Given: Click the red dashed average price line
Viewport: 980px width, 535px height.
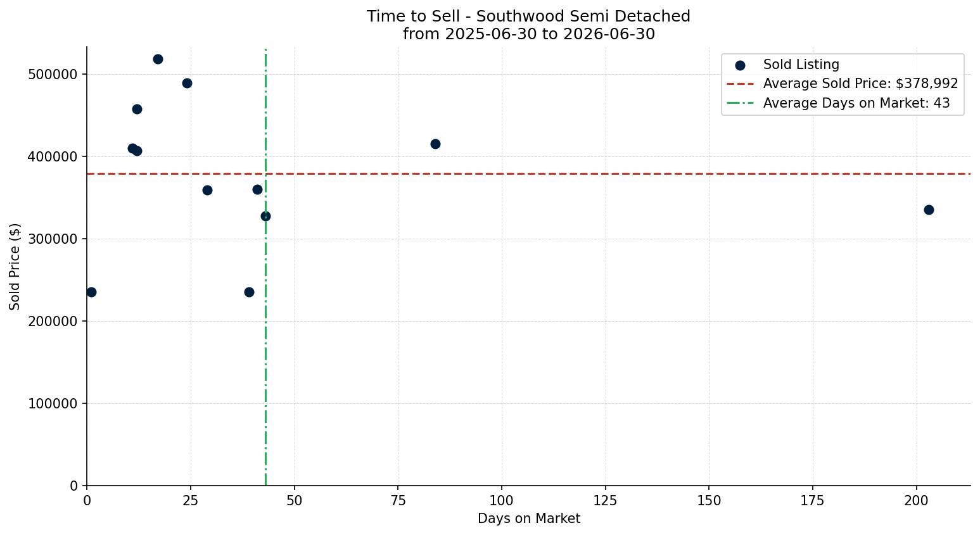Looking at the screenshot, I should (528, 173).
